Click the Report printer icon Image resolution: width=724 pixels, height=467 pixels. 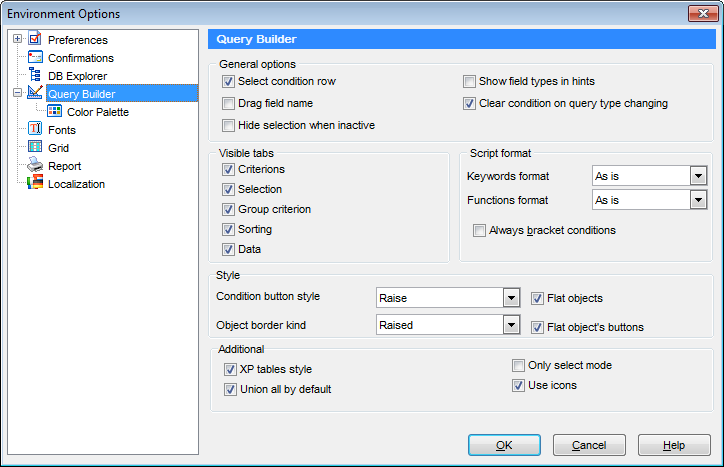[x=35, y=166]
